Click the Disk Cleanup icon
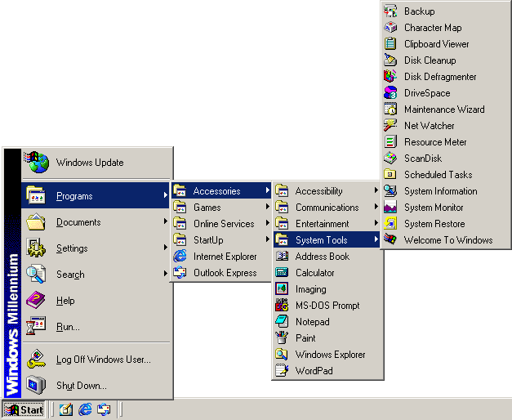 click(390, 60)
